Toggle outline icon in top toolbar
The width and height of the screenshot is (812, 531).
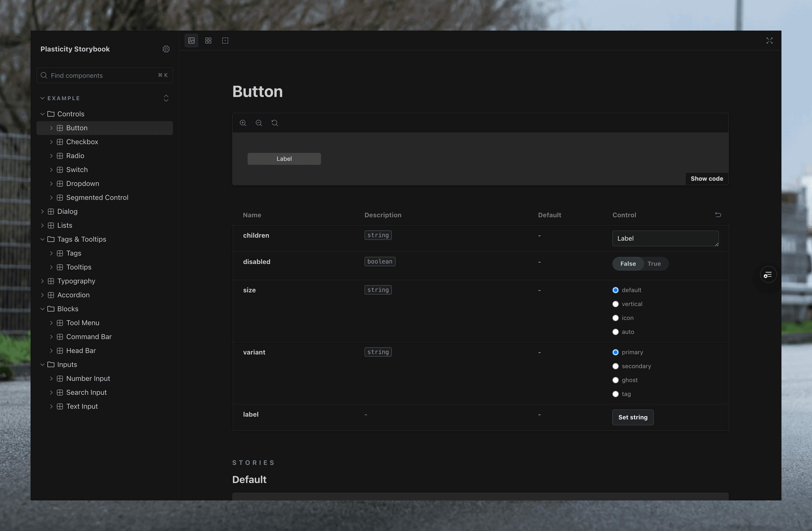[225, 41]
